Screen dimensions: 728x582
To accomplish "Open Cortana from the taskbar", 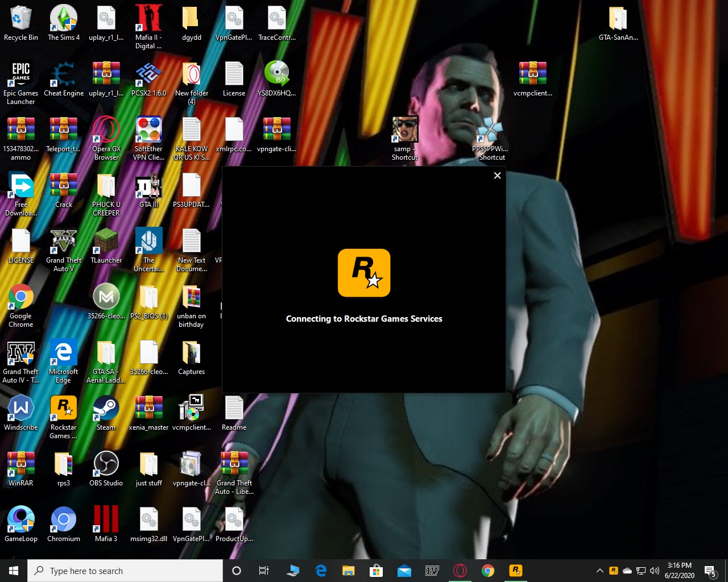I will point(237,571).
